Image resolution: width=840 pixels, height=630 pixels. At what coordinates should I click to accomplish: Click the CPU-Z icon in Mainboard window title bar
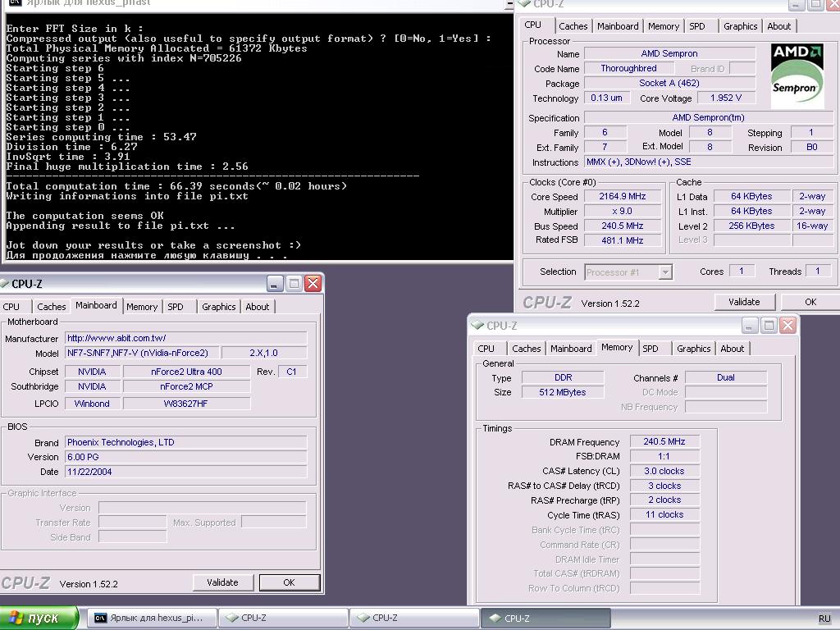click(5, 283)
